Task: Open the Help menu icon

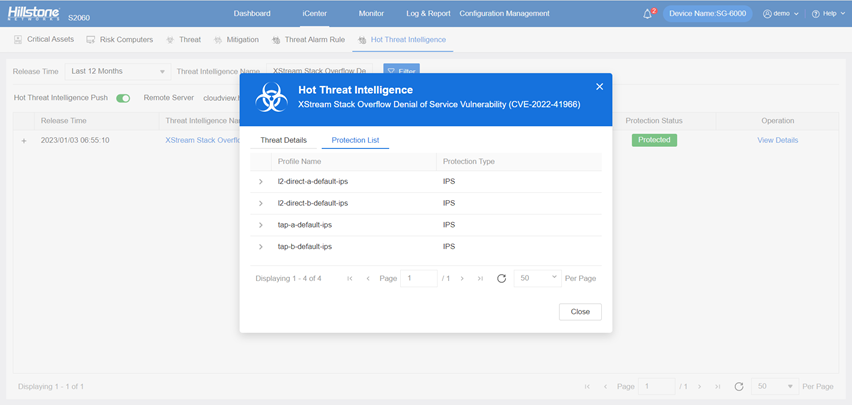Action: (x=816, y=14)
